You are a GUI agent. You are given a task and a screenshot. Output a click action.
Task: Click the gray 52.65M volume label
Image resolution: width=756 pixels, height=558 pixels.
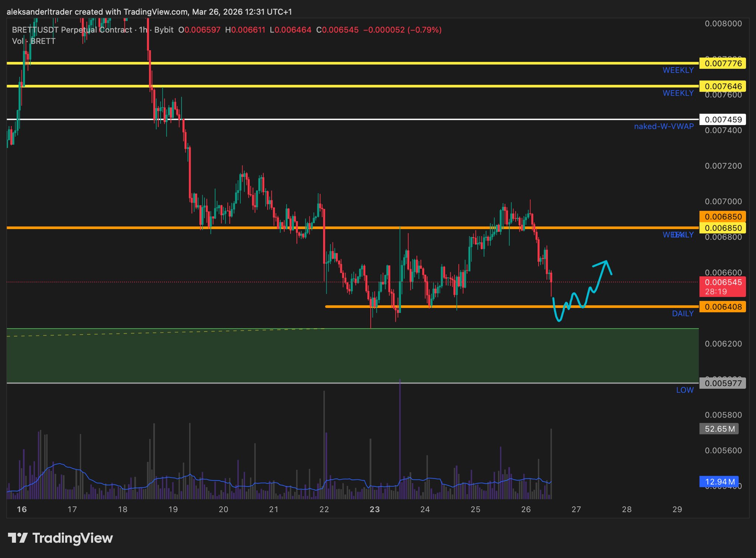(x=719, y=429)
